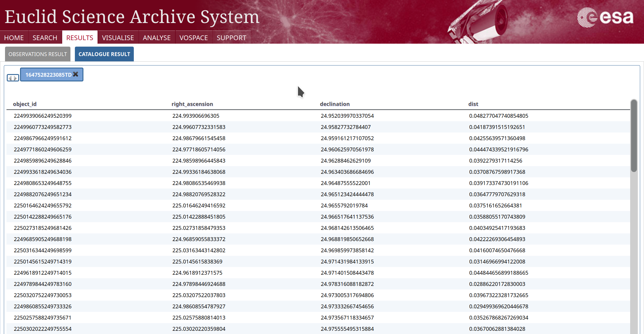Switch to CATALOGUE RESULT tab

click(x=104, y=54)
